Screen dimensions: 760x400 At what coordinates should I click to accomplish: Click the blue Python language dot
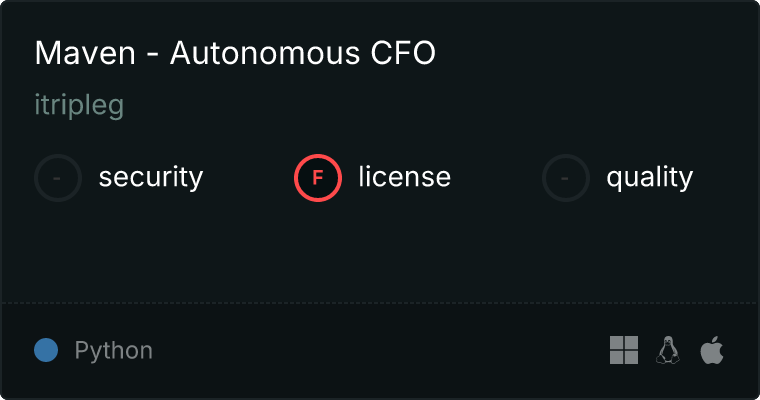(x=46, y=350)
